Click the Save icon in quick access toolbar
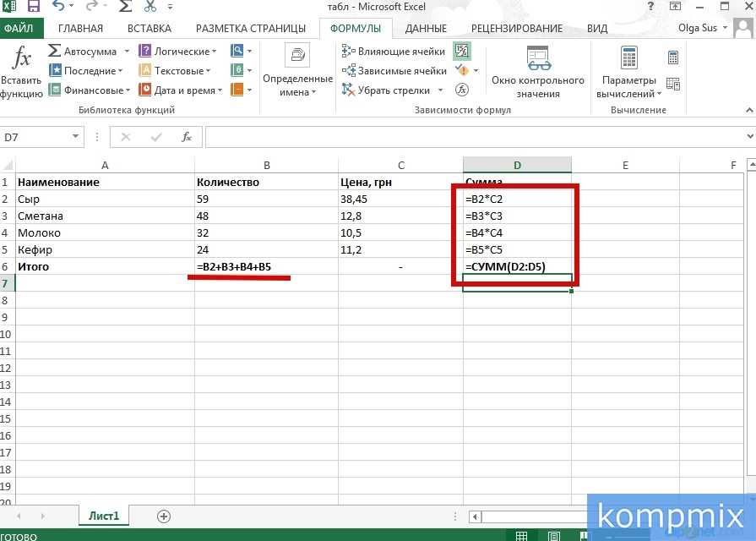The height and width of the screenshot is (541, 756). click(x=33, y=6)
